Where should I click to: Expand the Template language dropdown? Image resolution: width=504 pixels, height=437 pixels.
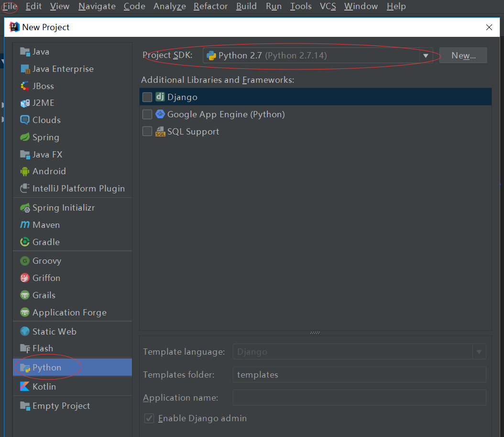pos(479,352)
